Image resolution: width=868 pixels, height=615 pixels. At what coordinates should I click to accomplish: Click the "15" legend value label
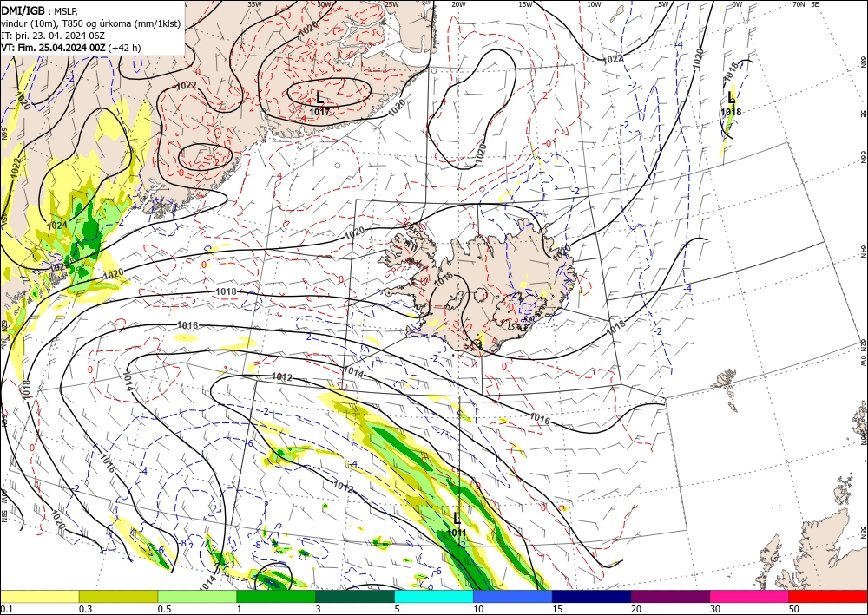[557, 609]
